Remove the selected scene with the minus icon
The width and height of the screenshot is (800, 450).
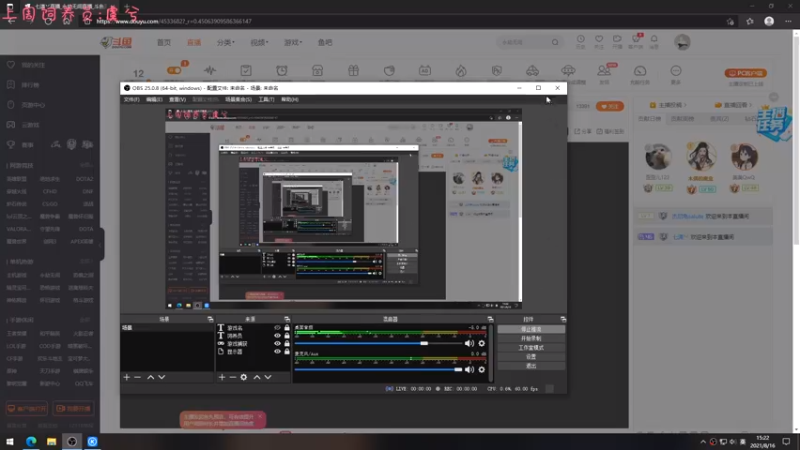pyautogui.click(x=137, y=377)
